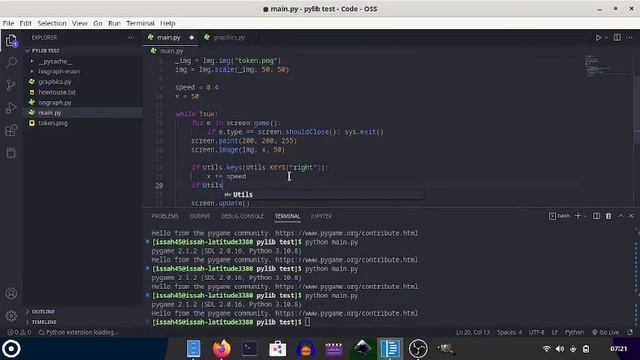Open OBS Studio from the taskbar
The height and width of the screenshot is (360, 640).
point(418,349)
